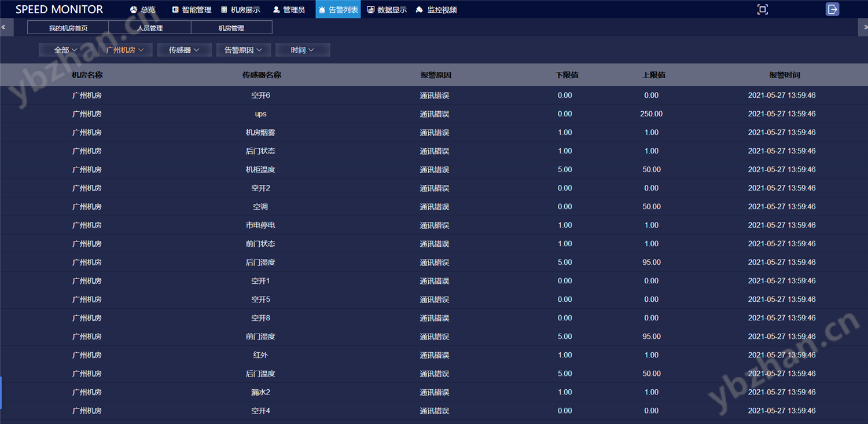
Task: Click the 机房展示 server icon
Action: [224, 10]
